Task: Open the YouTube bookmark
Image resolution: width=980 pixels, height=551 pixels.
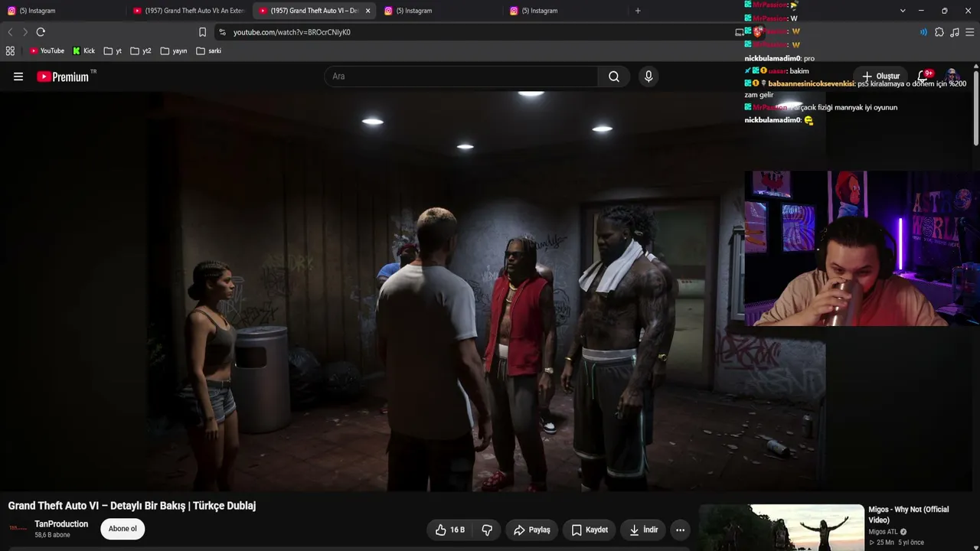Action: click(47, 51)
